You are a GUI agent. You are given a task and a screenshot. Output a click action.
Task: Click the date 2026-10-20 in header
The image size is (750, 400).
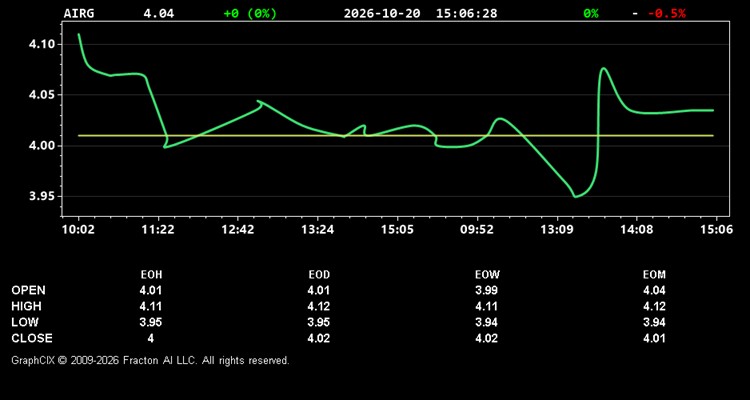382,13
